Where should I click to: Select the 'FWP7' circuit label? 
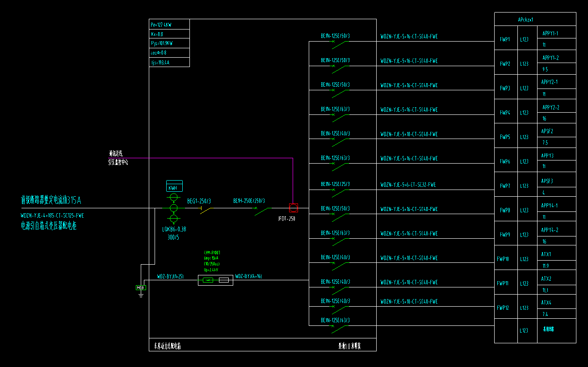[x=505, y=186]
